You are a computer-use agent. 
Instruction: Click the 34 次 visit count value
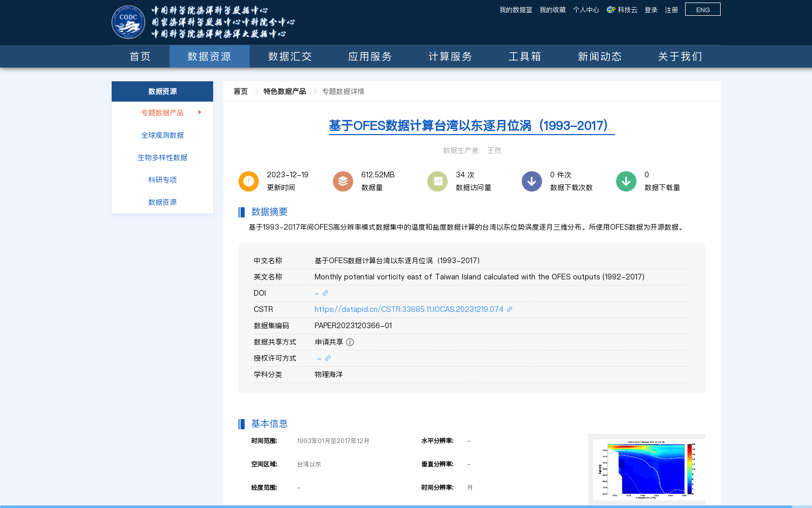(x=465, y=175)
